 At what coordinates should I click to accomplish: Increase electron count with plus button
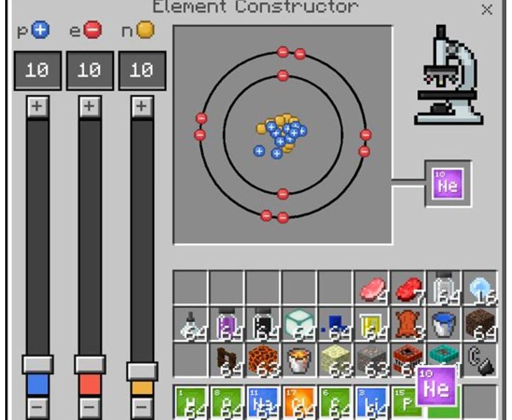(89, 107)
